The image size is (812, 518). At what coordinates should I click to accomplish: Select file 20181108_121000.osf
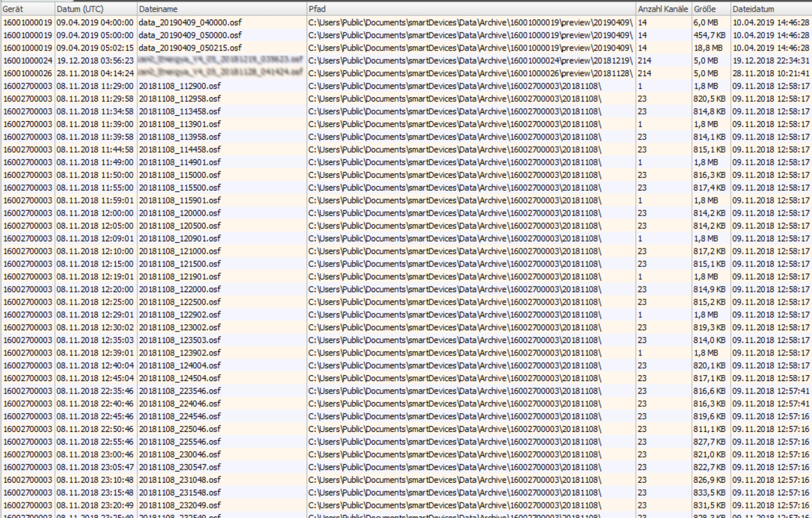(180, 251)
